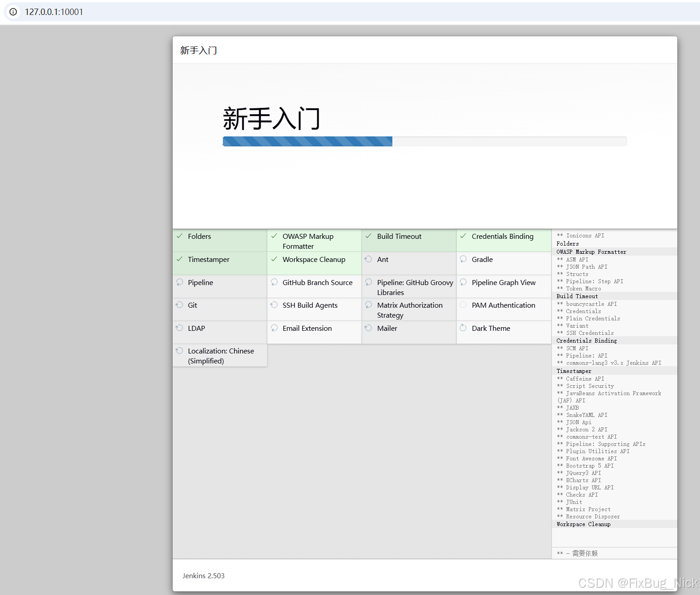Click the pending spinner icon beside LDAP
The height and width of the screenshot is (595, 700).
179,328
